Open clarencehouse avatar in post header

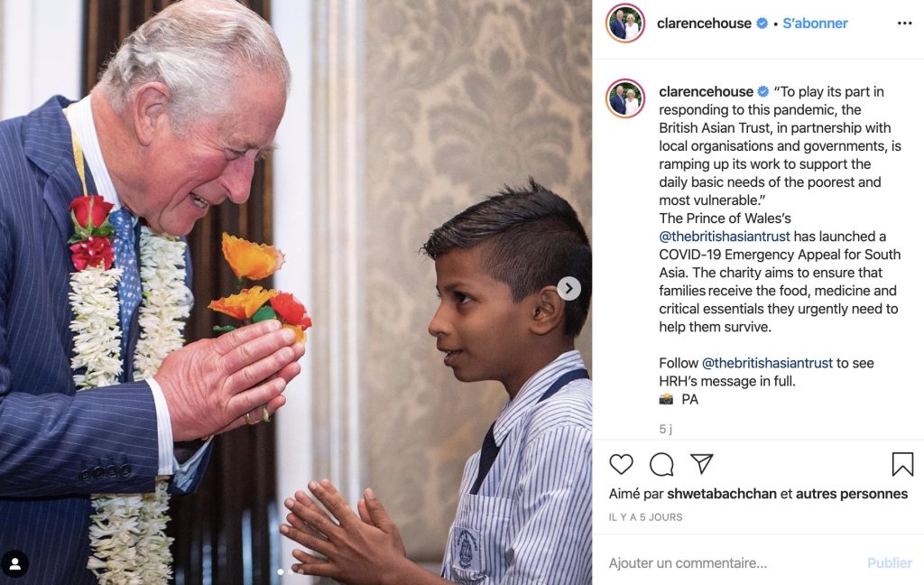(x=625, y=23)
